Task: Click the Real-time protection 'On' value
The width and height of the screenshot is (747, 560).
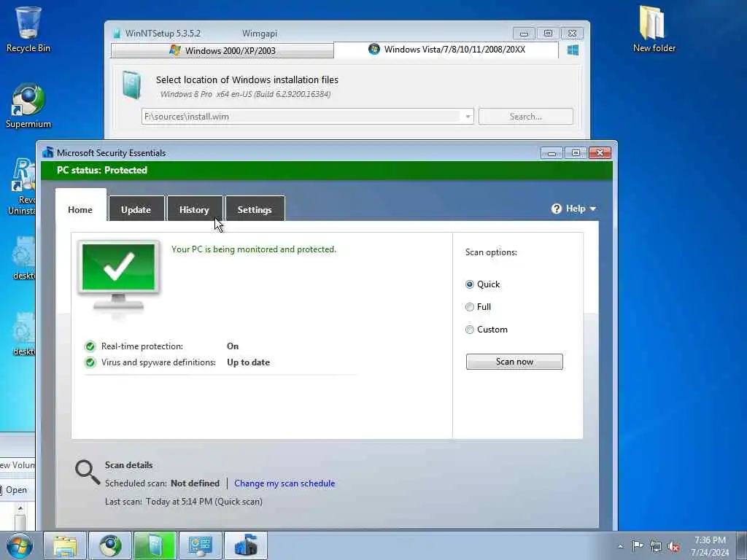Action: [233, 346]
